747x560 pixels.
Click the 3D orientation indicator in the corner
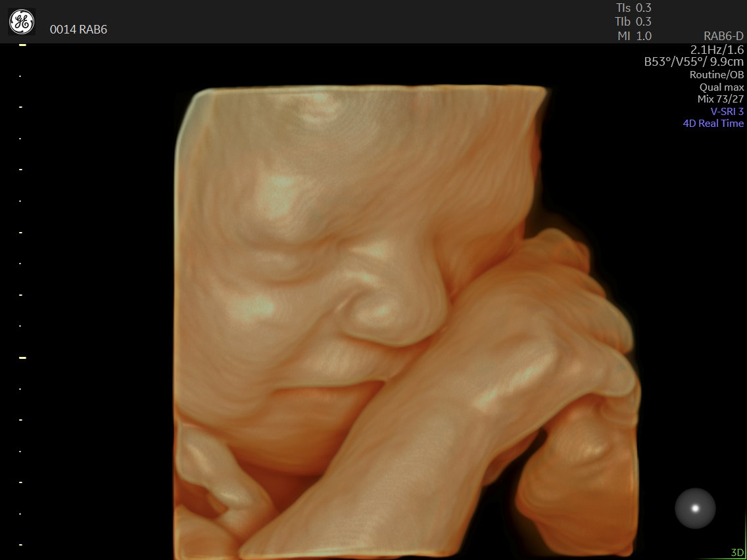click(x=736, y=552)
